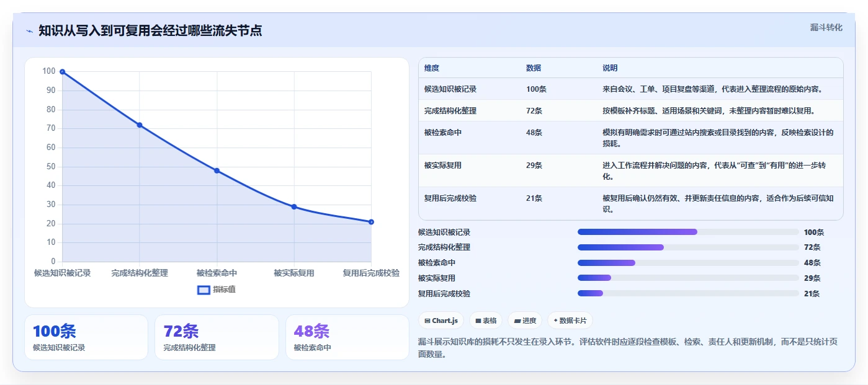Screen dimensions: 868x385
Task: Click the chart point at 被检索命中
Action: click(x=217, y=170)
